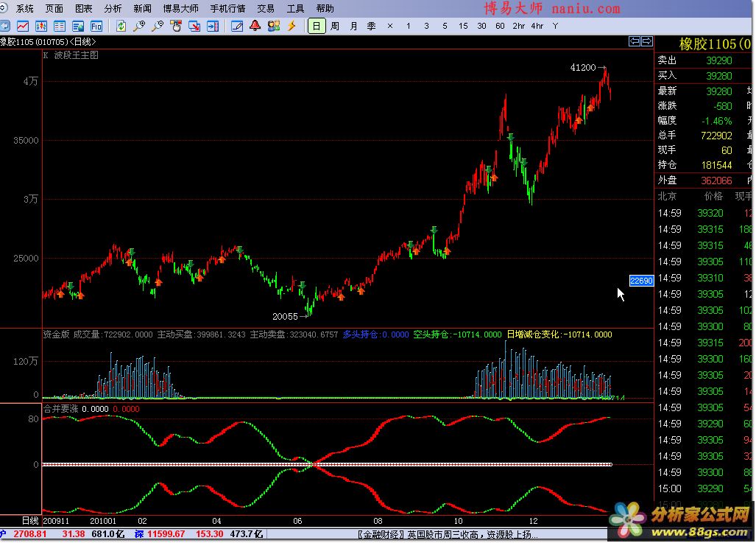Select the Fio Fibonacci tool icon
Screen dimensions: 756x543
[x=96, y=26]
